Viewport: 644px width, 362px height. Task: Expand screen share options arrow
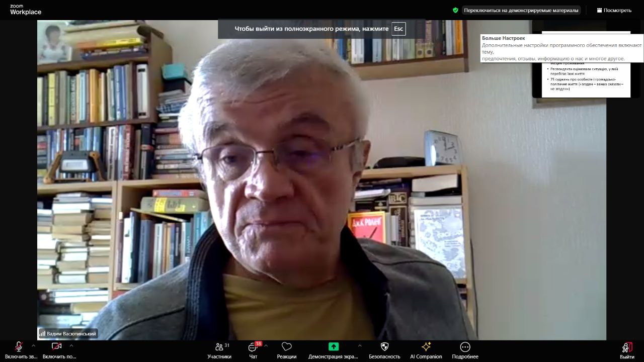click(359, 346)
